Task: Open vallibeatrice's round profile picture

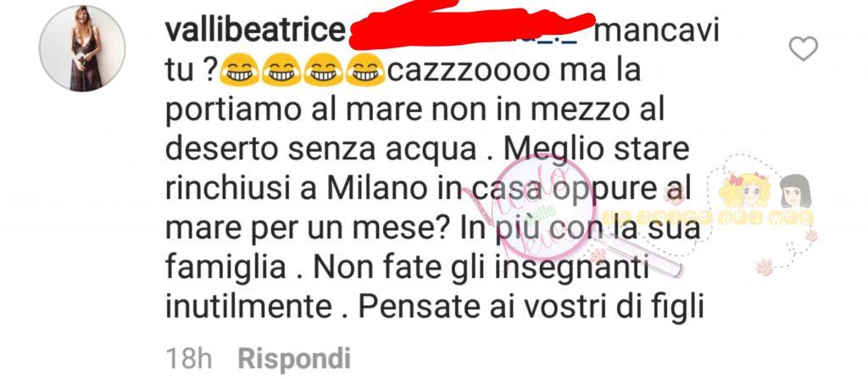Action: (x=82, y=49)
